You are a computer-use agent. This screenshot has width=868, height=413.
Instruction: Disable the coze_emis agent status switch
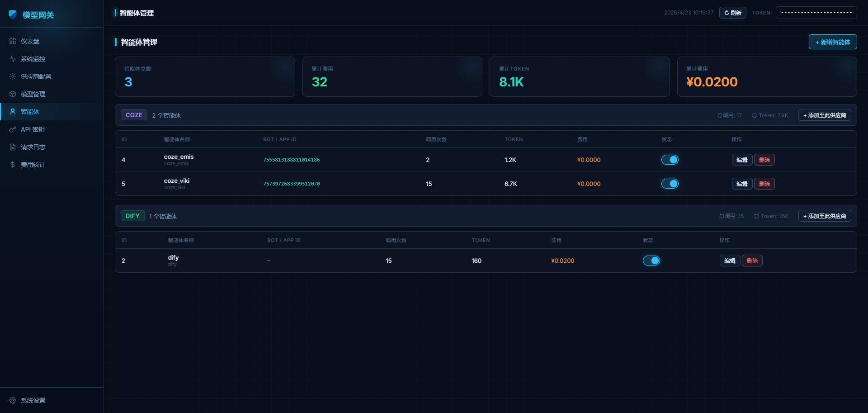coord(670,160)
